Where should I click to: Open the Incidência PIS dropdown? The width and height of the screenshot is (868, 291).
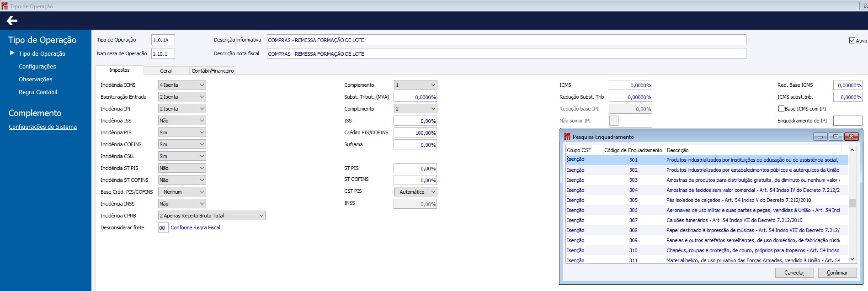click(x=182, y=132)
